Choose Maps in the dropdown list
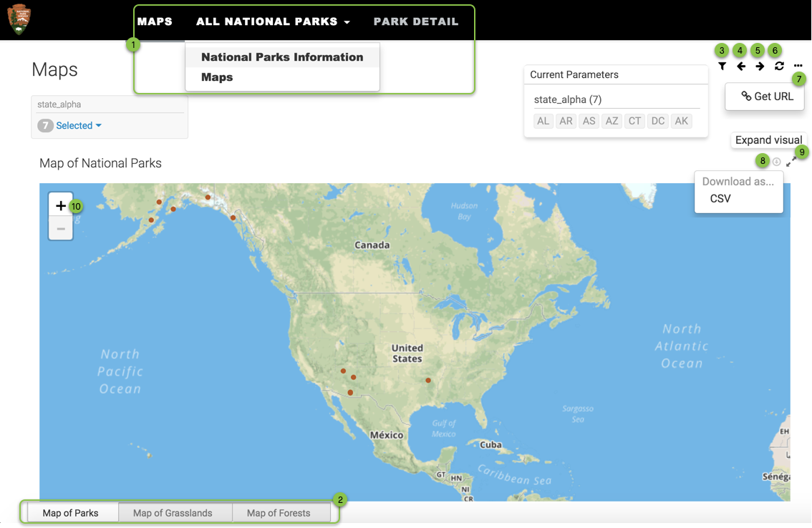812x528 pixels. coord(217,77)
